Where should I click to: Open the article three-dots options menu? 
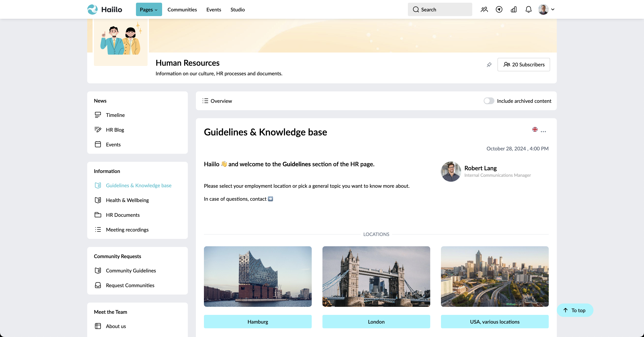point(543,131)
